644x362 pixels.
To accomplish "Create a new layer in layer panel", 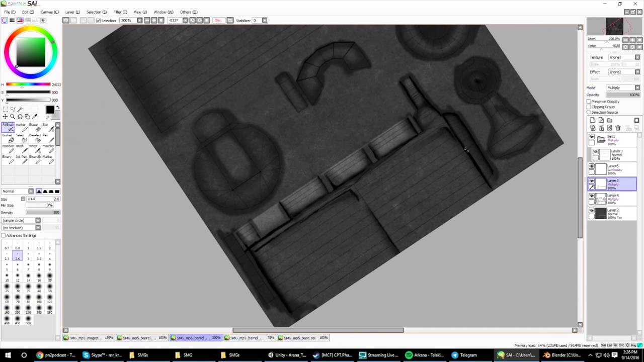I will pos(593,121).
